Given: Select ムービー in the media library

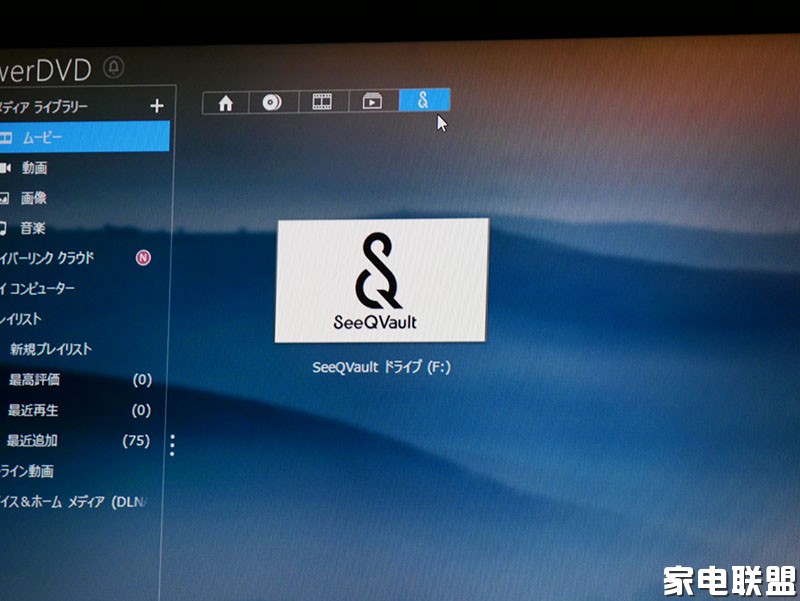Looking at the screenshot, I should click(85, 137).
